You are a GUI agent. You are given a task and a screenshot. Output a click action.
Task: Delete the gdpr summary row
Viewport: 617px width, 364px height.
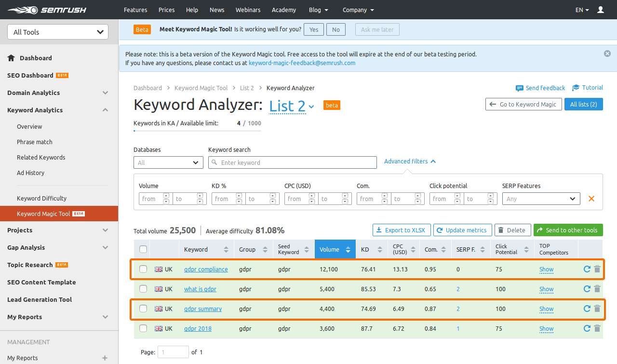pos(597,309)
